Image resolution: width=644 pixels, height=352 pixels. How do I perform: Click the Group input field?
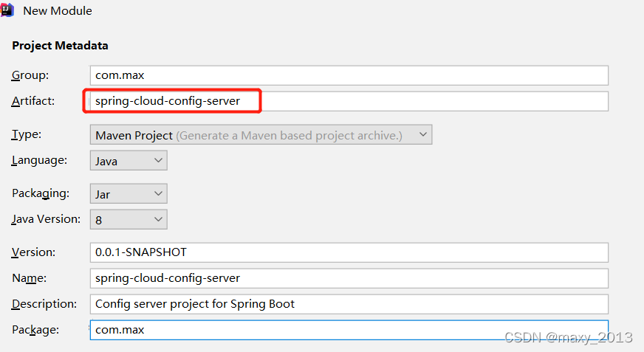[349, 75]
